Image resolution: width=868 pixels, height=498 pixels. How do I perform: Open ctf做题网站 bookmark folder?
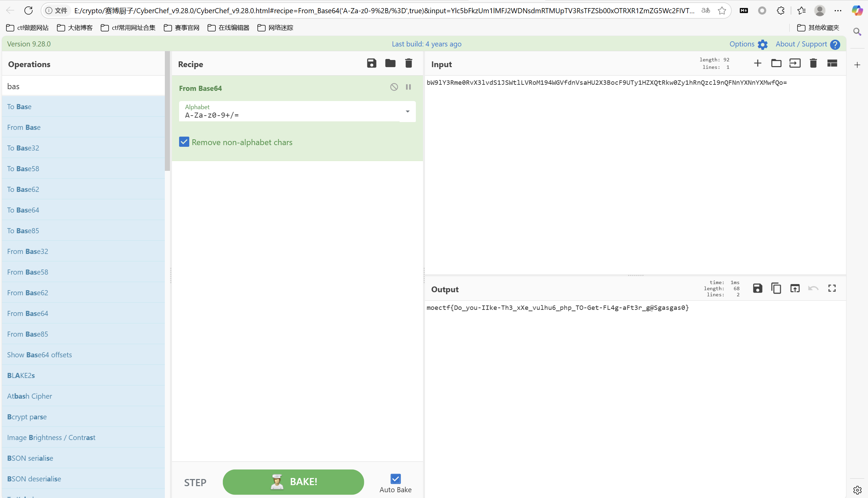click(x=27, y=28)
